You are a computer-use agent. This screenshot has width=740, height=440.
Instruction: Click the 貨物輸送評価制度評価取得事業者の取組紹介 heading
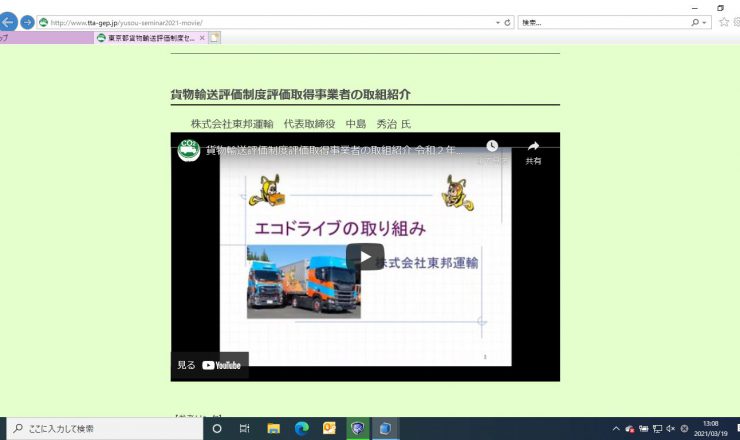(x=290, y=94)
